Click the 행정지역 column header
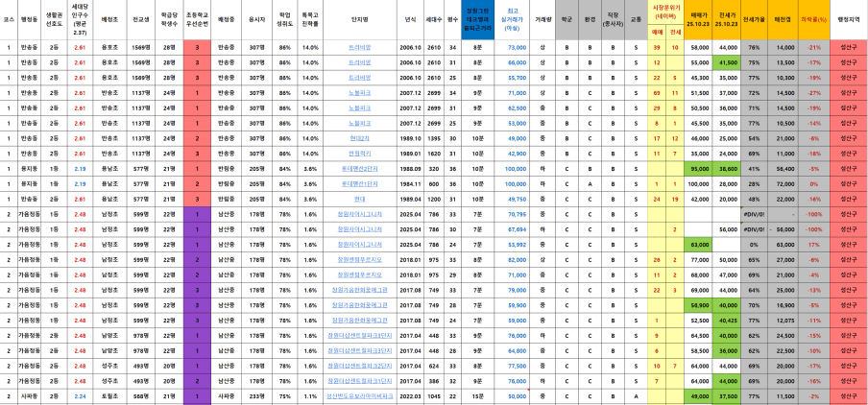Viewport: 868px width, 405px height. [x=849, y=18]
